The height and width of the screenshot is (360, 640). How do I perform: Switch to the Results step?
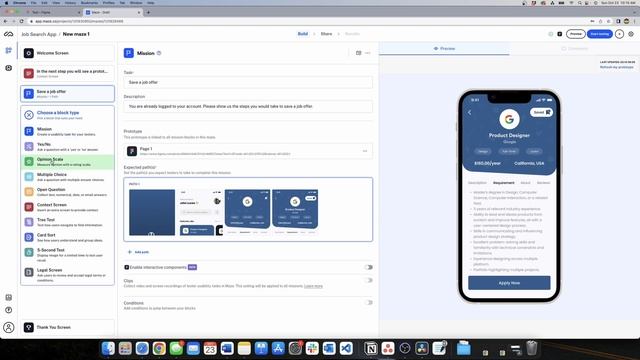(x=352, y=34)
